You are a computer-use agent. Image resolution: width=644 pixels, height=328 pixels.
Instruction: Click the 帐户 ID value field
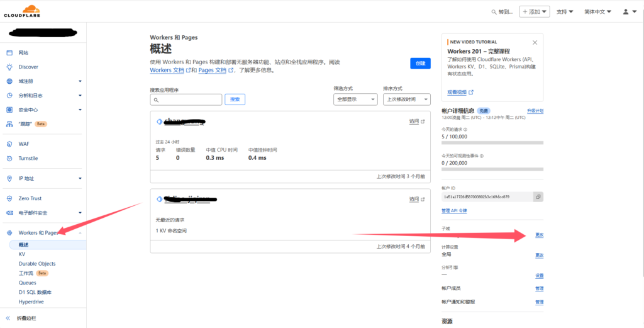coord(487,197)
